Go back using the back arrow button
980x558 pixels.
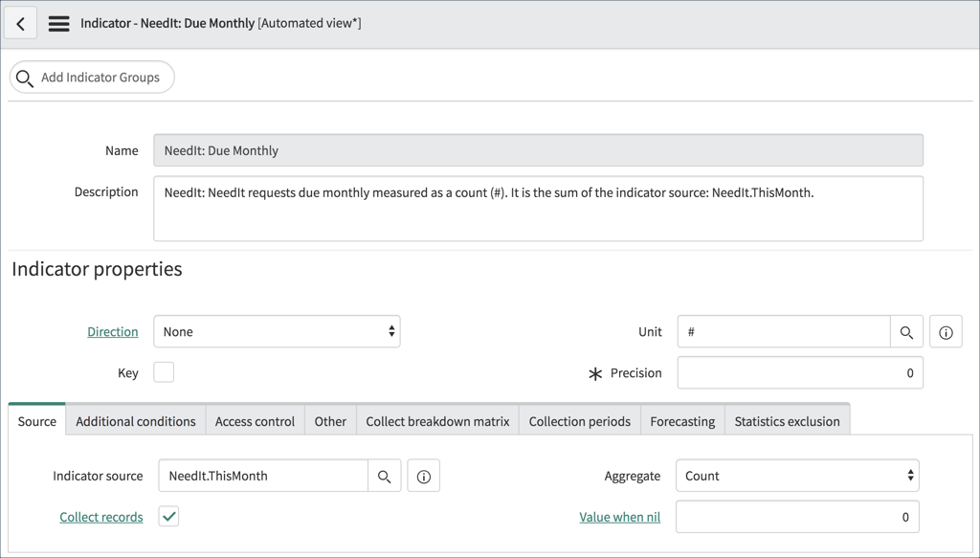pos(21,24)
